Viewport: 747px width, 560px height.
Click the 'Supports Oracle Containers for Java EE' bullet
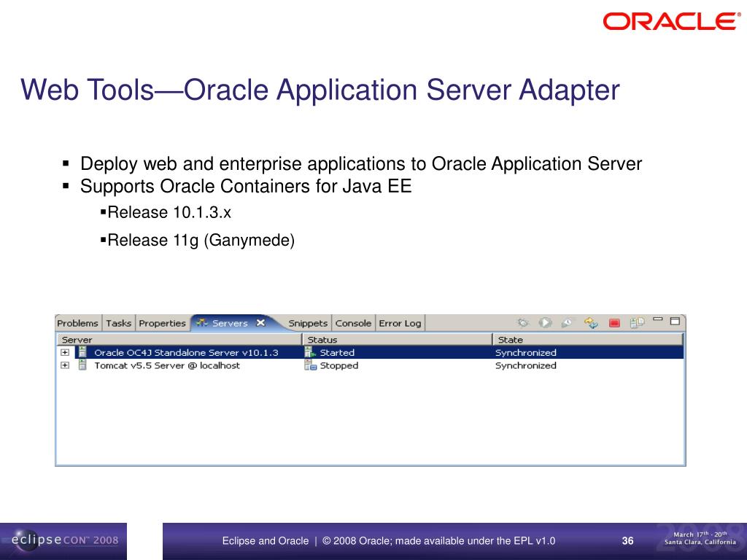point(246,186)
